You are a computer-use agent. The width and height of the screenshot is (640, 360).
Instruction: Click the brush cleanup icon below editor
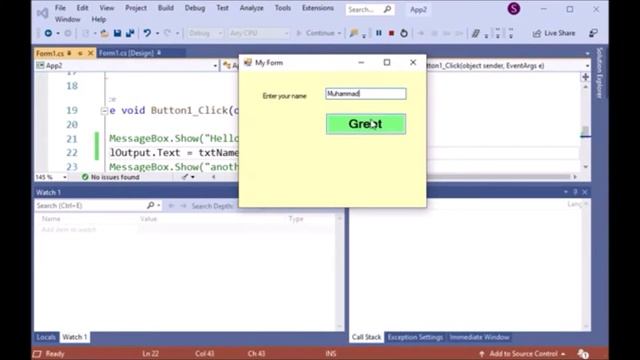pyautogui.click(x=185, y=177)
